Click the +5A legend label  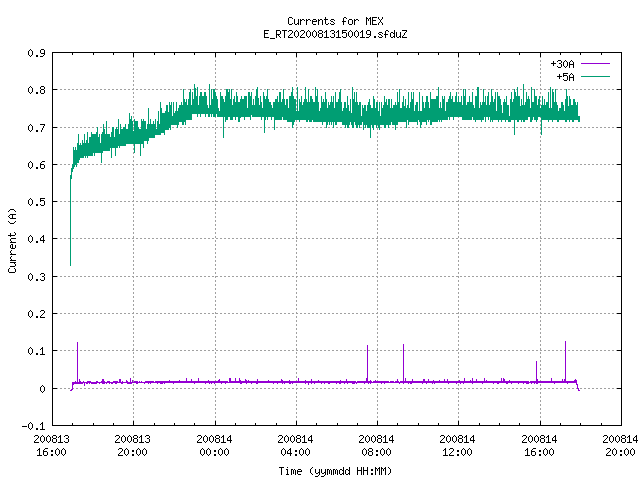coord(565,77)
